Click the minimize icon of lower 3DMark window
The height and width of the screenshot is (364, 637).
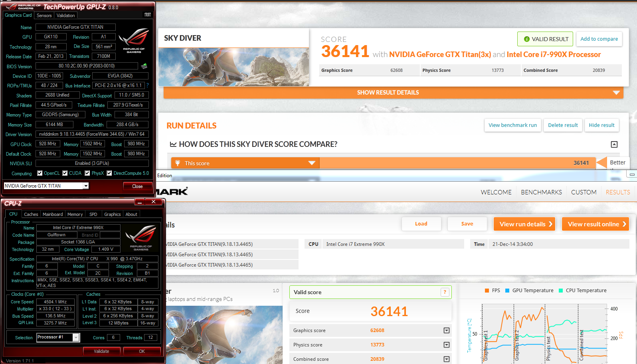[x=632, y=174]
